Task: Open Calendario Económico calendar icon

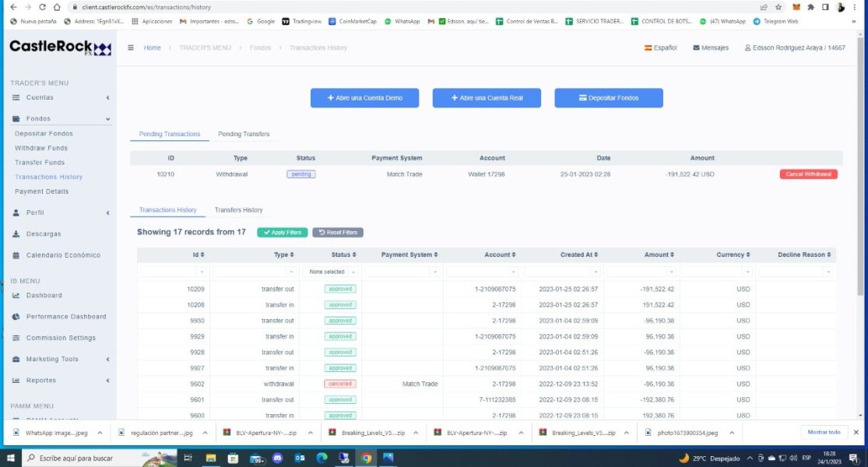Action: pos(16,255)
